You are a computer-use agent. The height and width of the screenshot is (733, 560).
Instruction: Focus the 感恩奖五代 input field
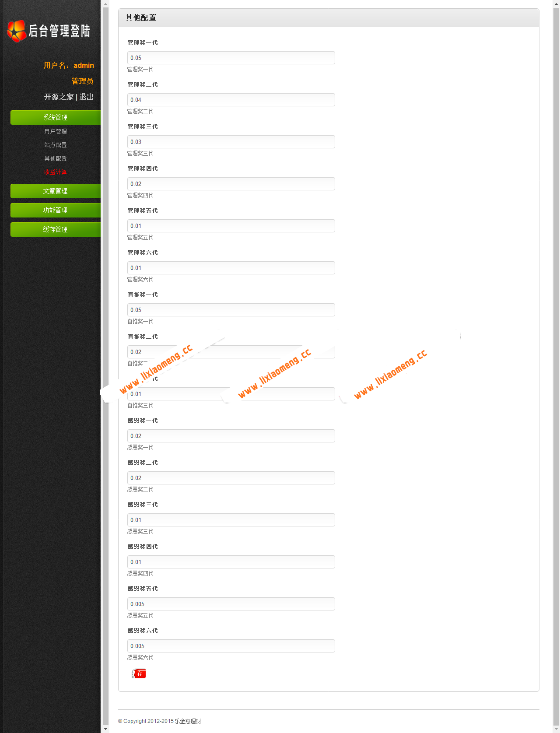tap(231, 604)
